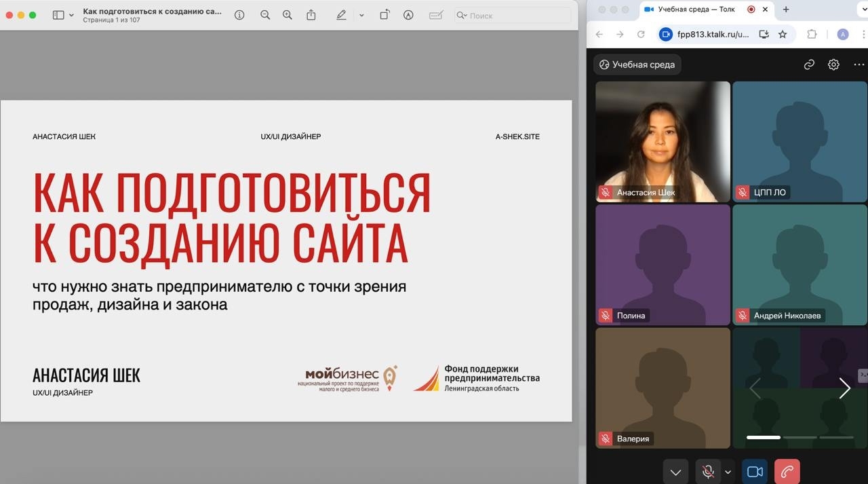Open the Учебная среда room button
This screenshot has height=484, width=868.
(x=637, y=64)
